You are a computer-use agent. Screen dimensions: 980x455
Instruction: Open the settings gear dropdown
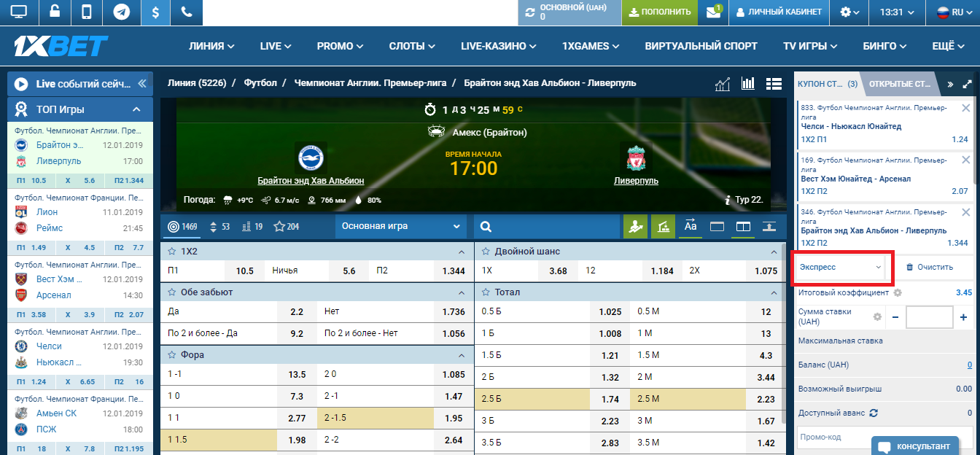coord(849,12)
